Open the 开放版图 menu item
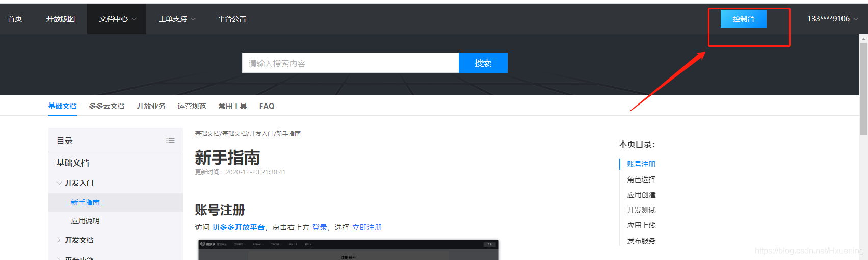Image resolution: width=868 pixels, height=260 pixels. pos(61,19)
